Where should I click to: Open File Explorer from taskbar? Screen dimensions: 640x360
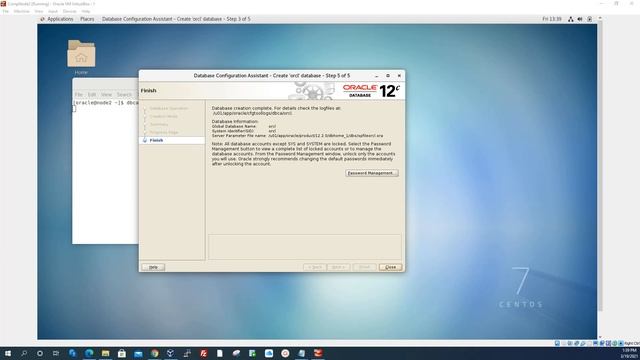coord(105,353)
